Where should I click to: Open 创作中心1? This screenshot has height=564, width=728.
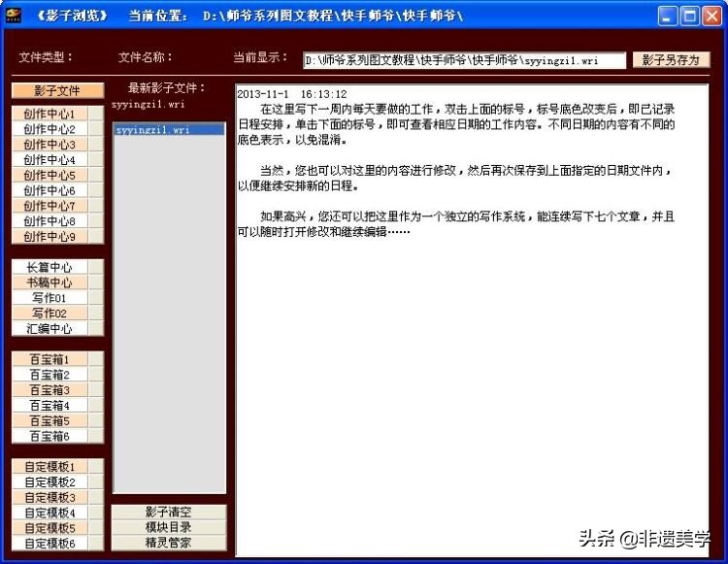(50, 114)
